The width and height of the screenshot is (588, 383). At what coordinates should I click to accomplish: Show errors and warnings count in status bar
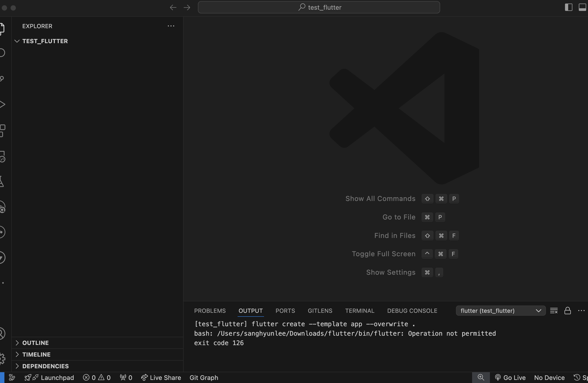tap(97, 377)
